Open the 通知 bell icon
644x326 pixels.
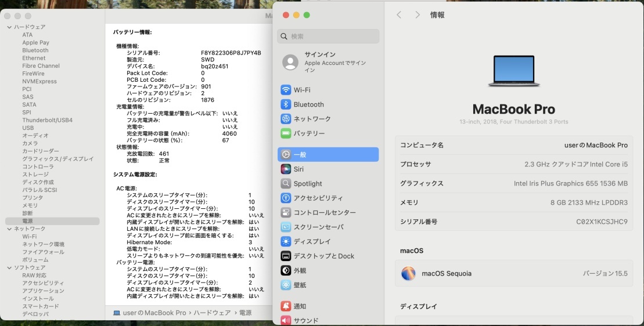pos(286,306)
